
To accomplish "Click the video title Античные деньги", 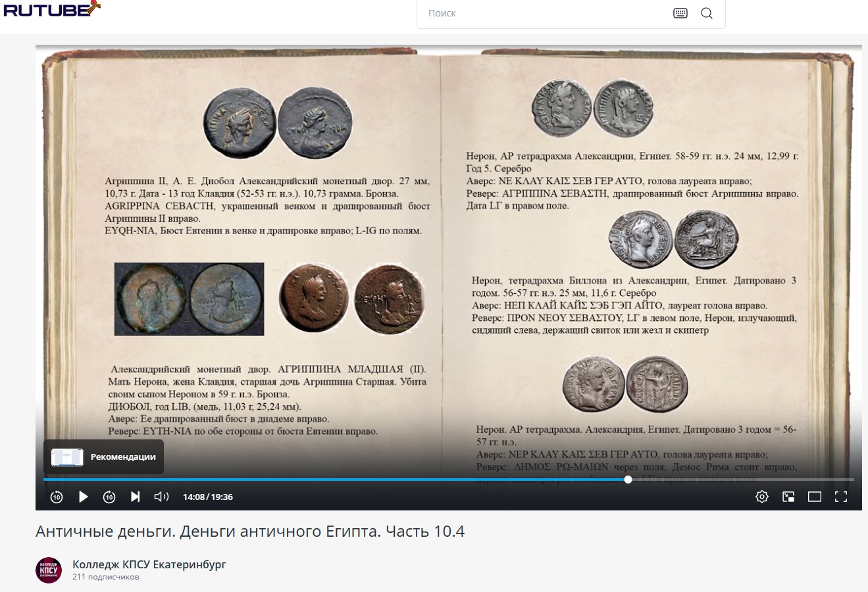I will [x=250, y=531].
